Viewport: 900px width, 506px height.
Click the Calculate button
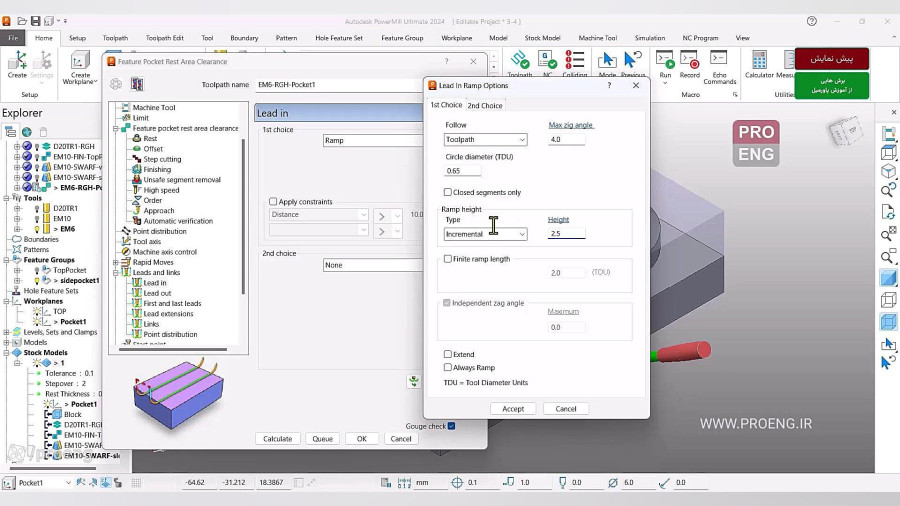tap(277, 439)
